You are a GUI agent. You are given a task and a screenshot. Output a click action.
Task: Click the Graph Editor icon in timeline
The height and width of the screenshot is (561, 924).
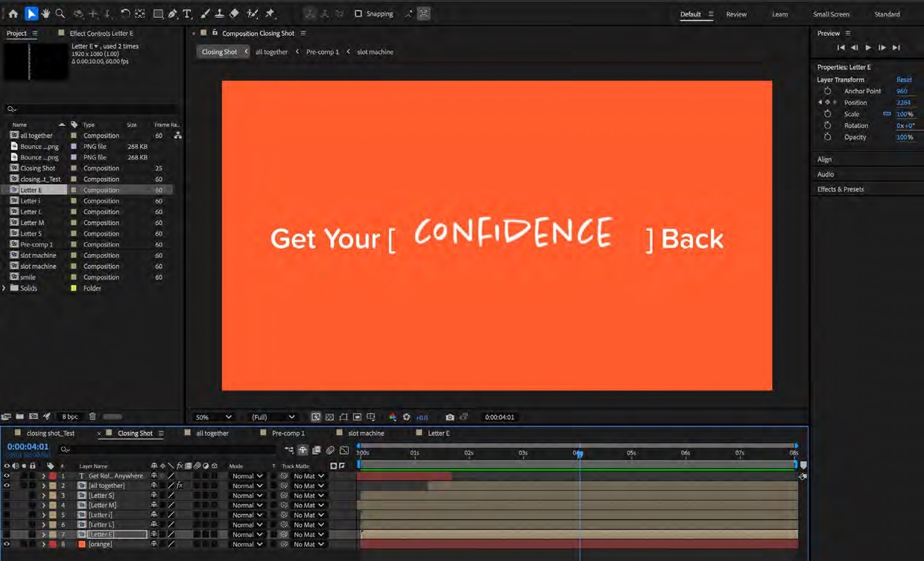[344, 450]
